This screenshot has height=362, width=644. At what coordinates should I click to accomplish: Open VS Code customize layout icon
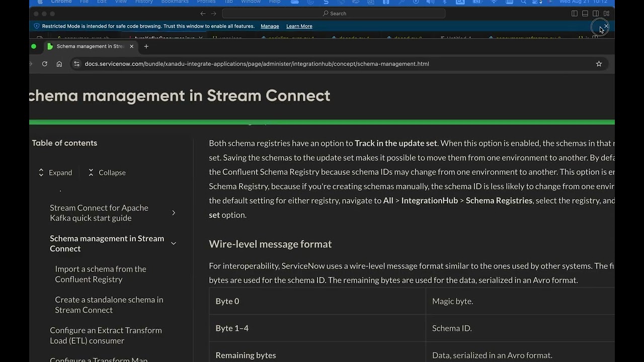point(606,14)
